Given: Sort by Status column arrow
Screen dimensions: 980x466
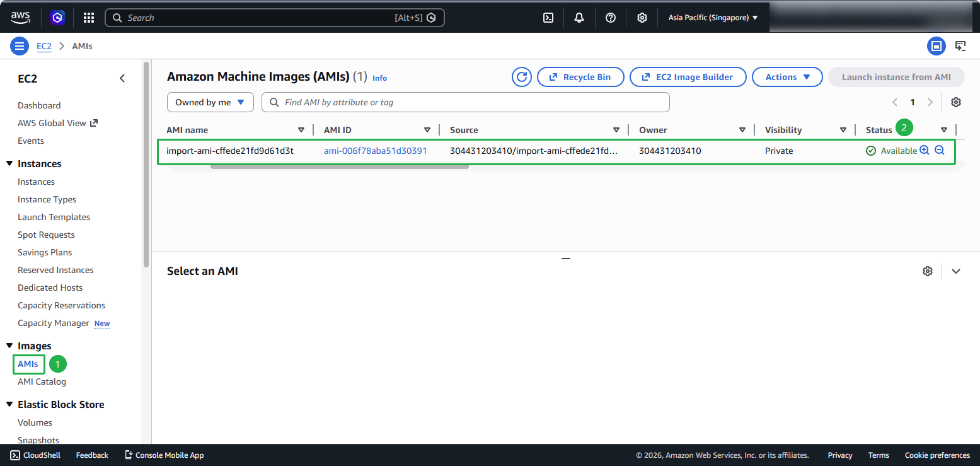Looking at the screenshot, I should tap(944, 130).
